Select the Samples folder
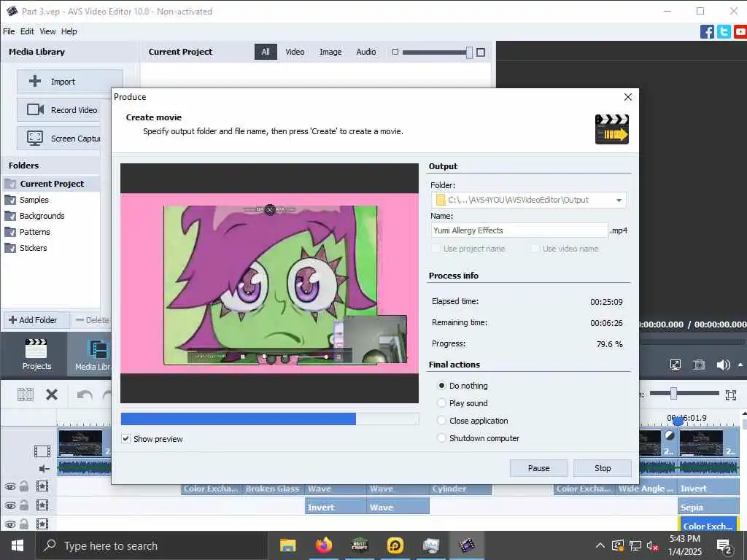The height and width of the screenshot is (560, 747). [x=34, y=200]
